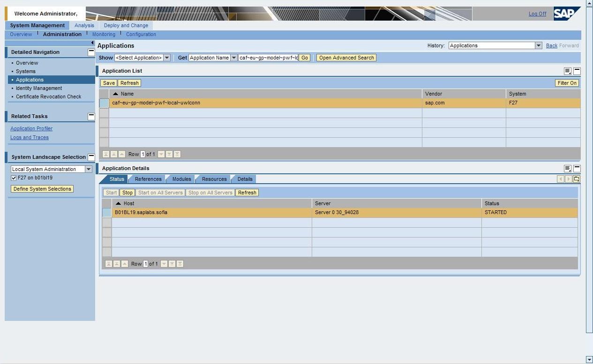Jump to first row in Application List
The image size is (593, 364).
[106, 154]
